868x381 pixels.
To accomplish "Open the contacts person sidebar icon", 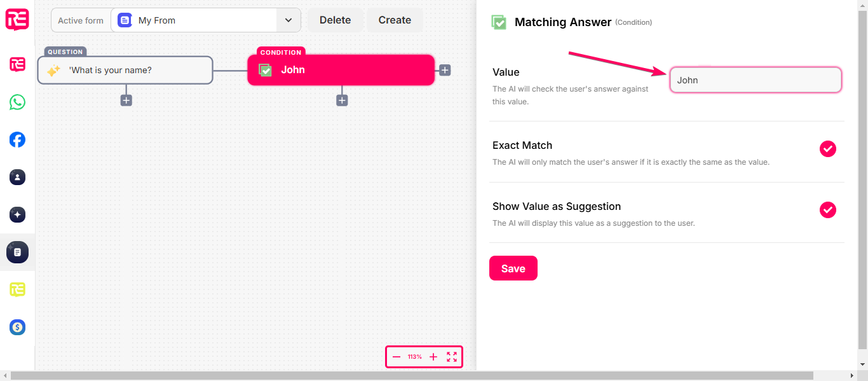I will click(17, 177).
